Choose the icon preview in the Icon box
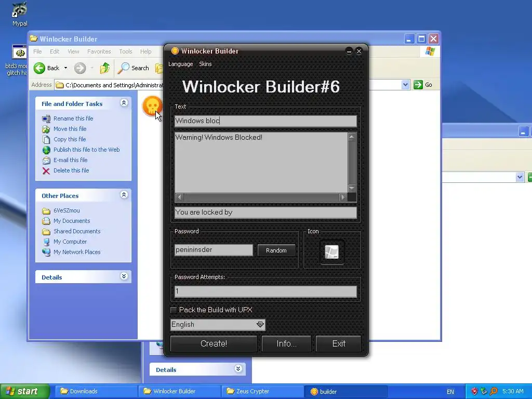This screenshot has width=532, height=399. pyautogui.click(x=332, y=252)
